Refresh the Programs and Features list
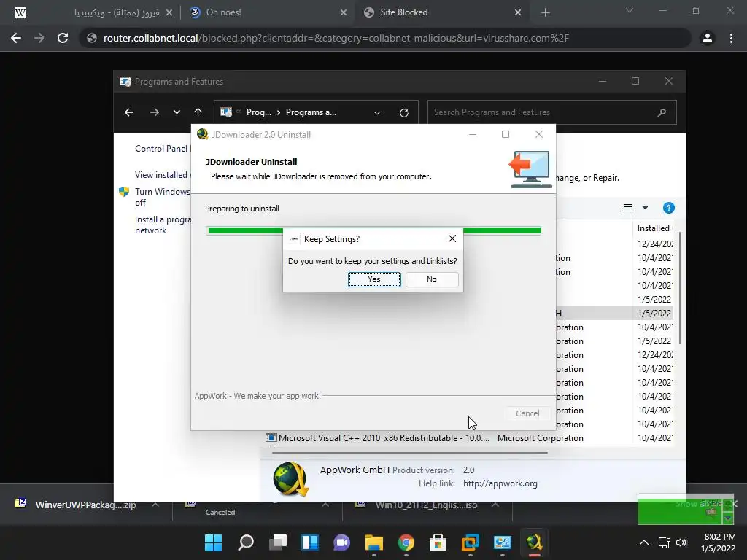Image resolution: width=747 pixels, height=560 pixels. click(404, 113)
